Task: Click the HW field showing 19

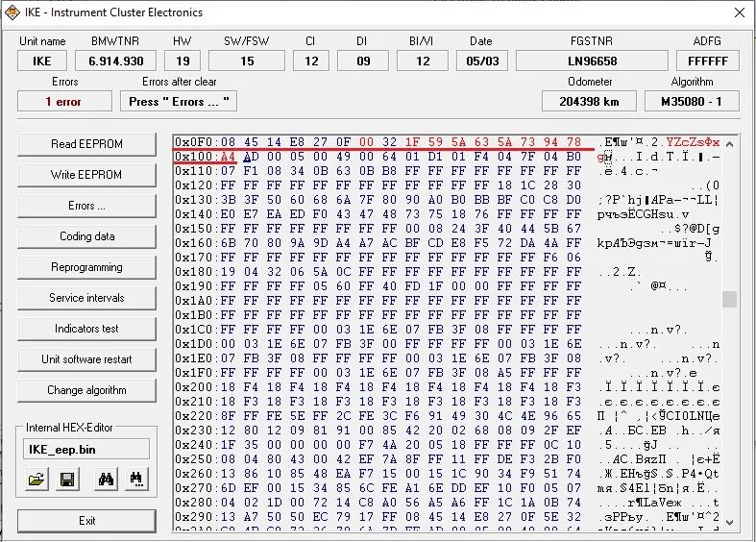Action: coord(183,62)
